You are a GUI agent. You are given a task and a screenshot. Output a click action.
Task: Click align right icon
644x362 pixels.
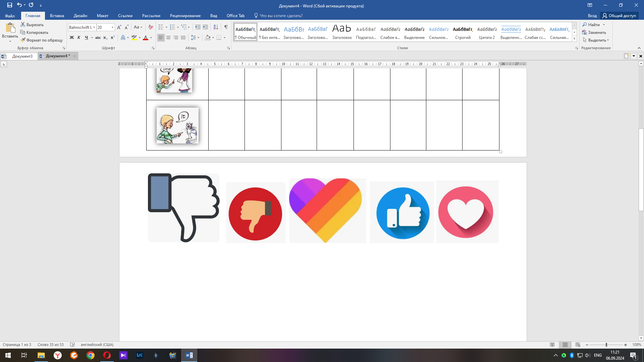pos(176,38)
